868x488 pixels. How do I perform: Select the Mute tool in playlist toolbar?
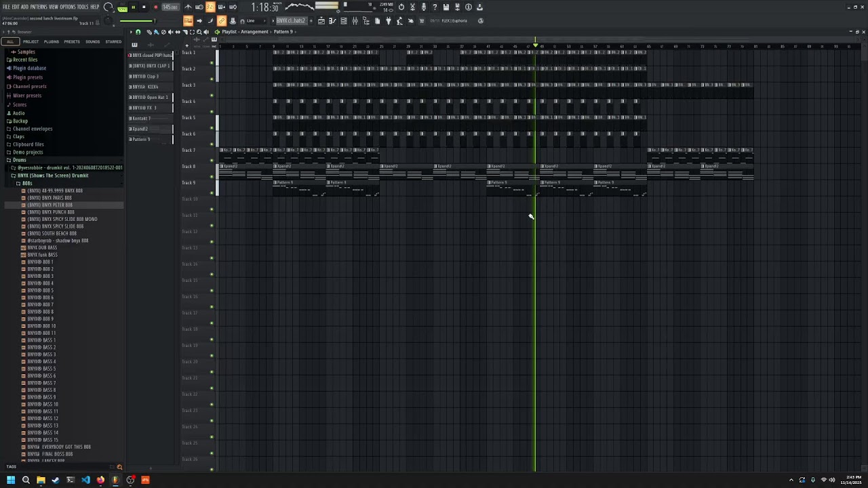click(170, 32)
